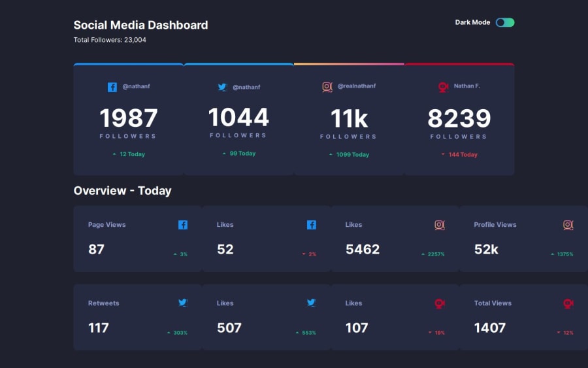Click Twitter icon on Likes 507 card

click(x=311, y=303)
